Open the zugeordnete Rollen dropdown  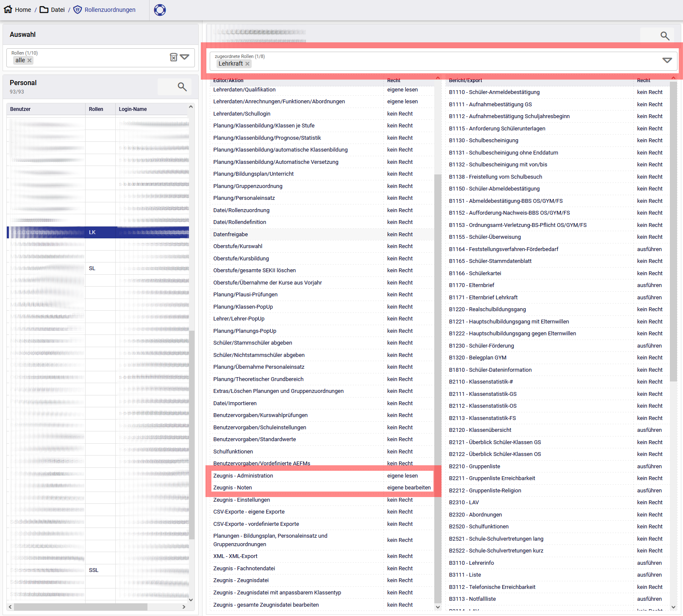[x=667, y=60]
